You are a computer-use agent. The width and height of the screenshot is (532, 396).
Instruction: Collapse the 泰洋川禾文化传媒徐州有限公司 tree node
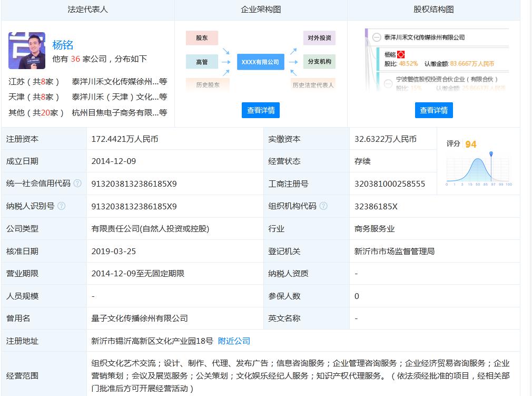pos(377,37)
